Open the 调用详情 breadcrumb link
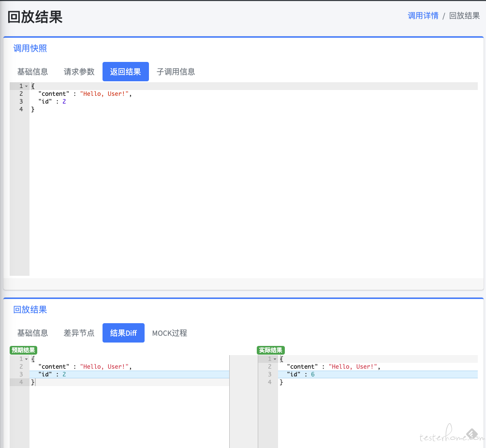The image size is (486, 448). point(423,15)
